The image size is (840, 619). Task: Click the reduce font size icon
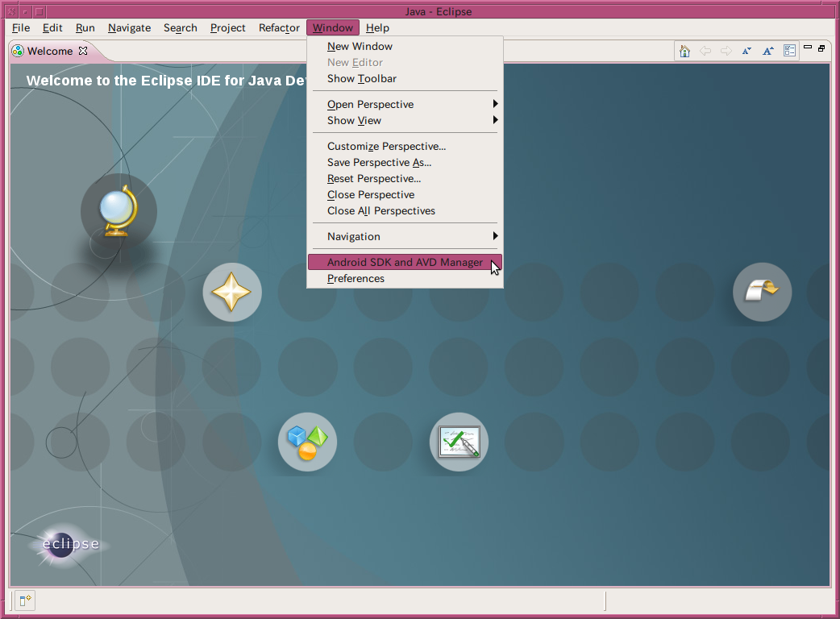click(x=746, y=51)
